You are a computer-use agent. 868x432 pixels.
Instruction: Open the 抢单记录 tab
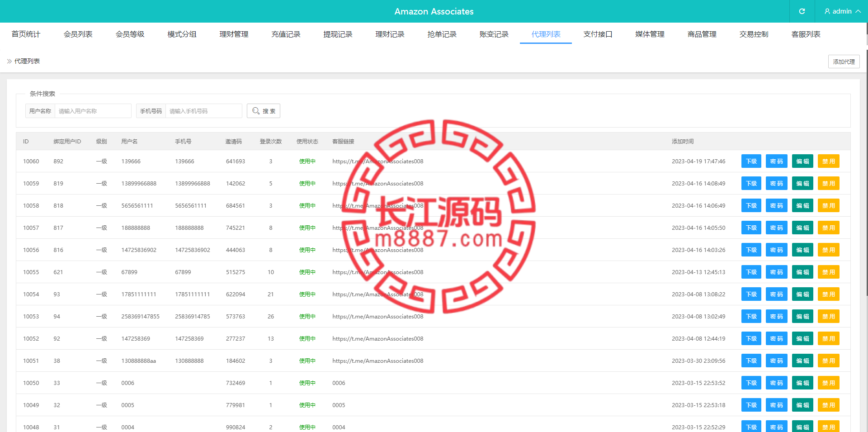coord(442,34)
